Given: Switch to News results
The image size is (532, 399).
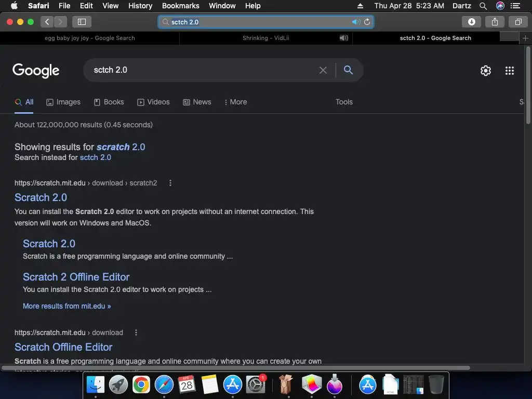Looking at the screenshot, I should coord(197,102).
